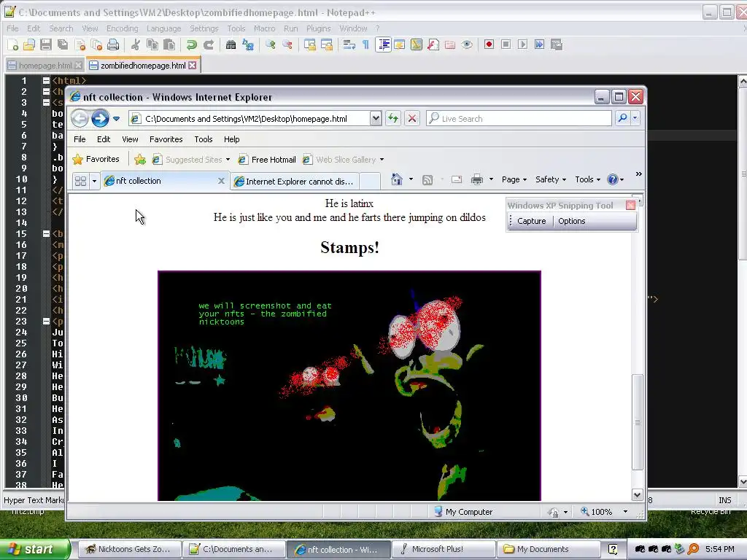The image size is (747, 560).
Task: Click Save recorded macro icon
Action: (556, 44)
